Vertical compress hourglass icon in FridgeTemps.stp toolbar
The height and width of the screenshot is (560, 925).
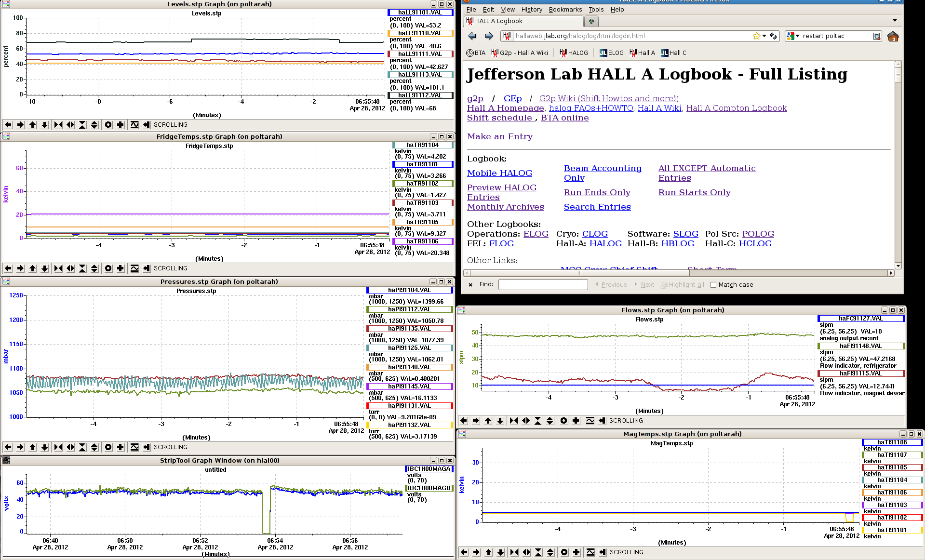[82, 268]
